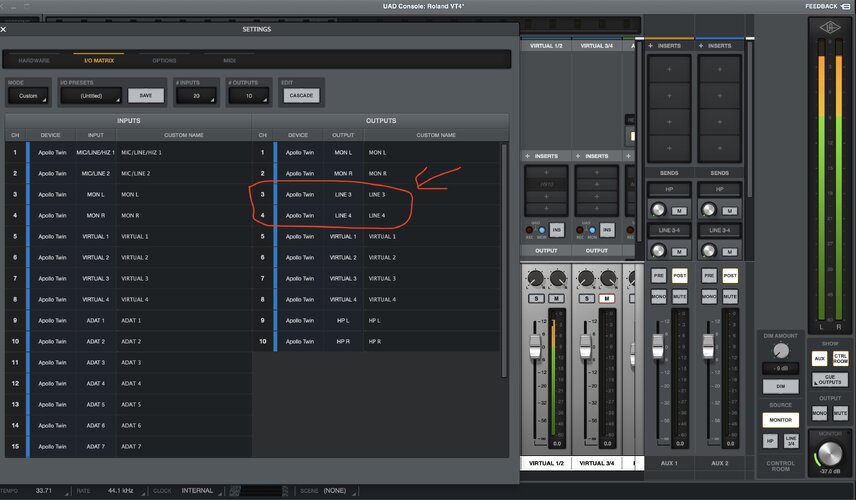Viewport: 856px width, 500px height.
Task: Click first insert slot on AUX 2
Action: click(x=720, y=69)
